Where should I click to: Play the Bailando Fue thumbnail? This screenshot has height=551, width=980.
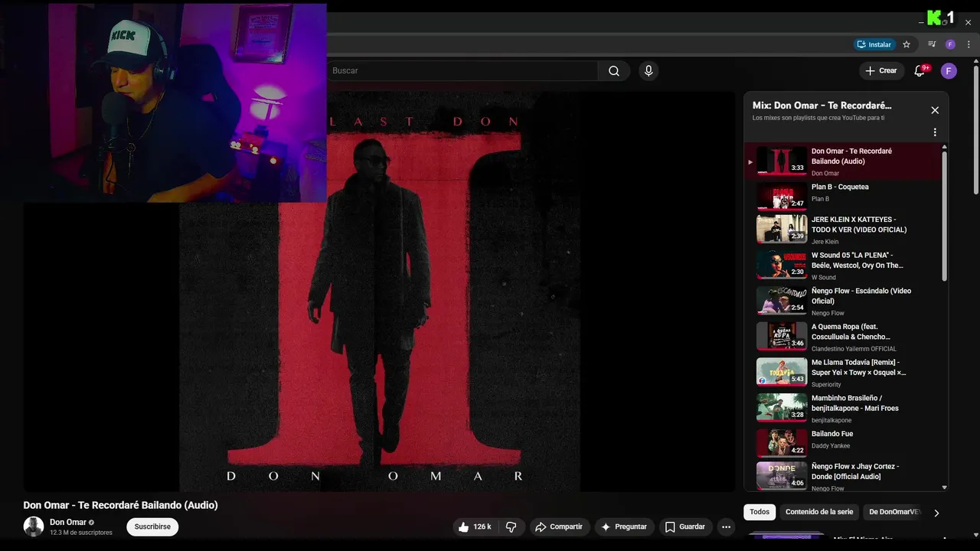[x=782, y=443]
